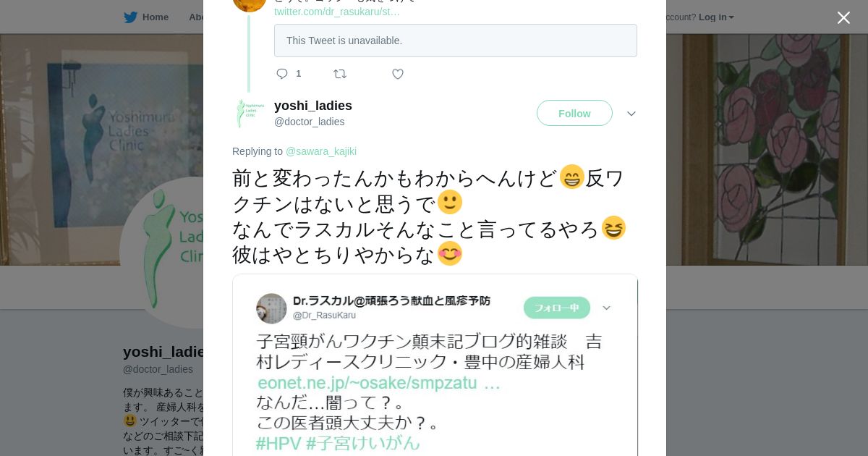Open the eonet.ne.jp/~osake/smpzatu link
Viewport: 868px width, 456px height.
[378, 384]
